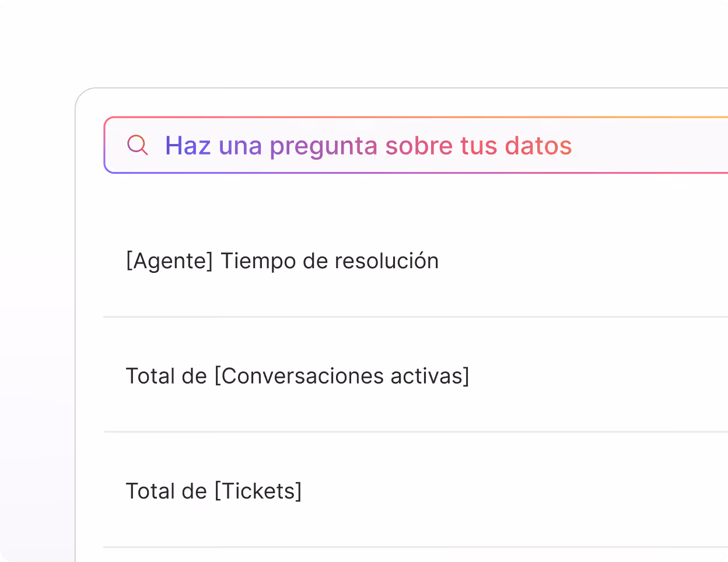Image resolution: width=728 pixels, height=562 pixels.
Task: Click the lens icon left of the placeholder text
Action: (138, 146)
